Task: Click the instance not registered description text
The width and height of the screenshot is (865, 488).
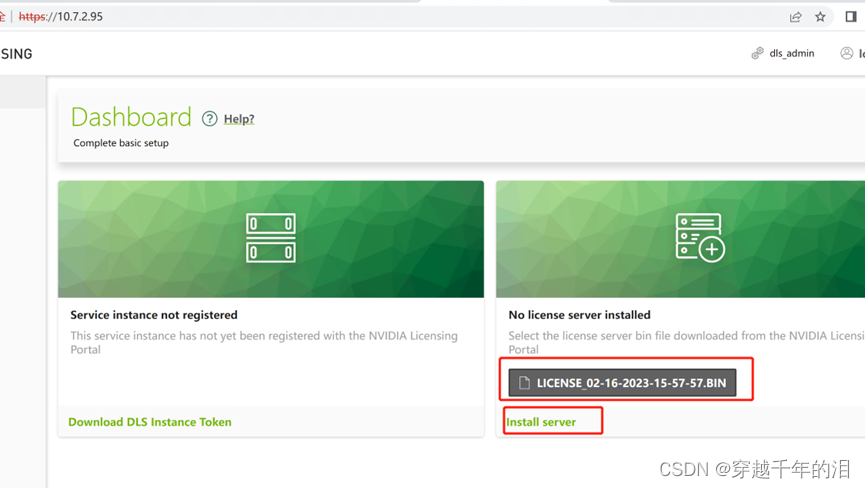Action: coord(264,342)
